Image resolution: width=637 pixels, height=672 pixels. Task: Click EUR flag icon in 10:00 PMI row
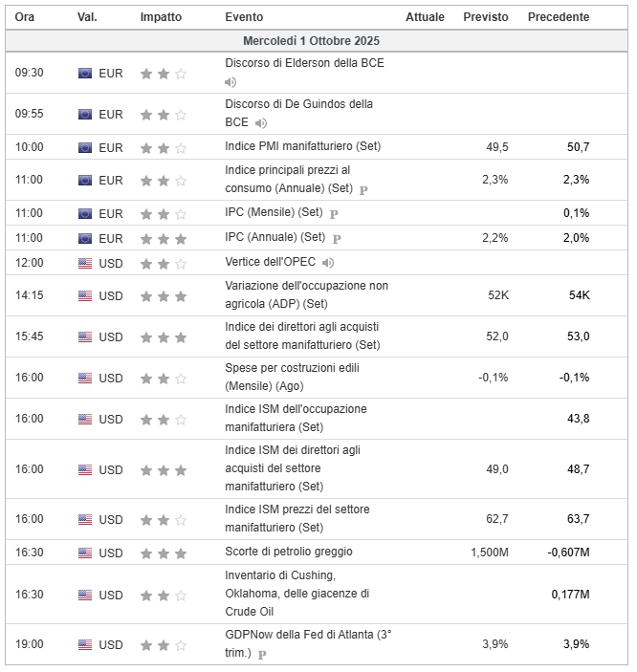click(x=85, y=147)
